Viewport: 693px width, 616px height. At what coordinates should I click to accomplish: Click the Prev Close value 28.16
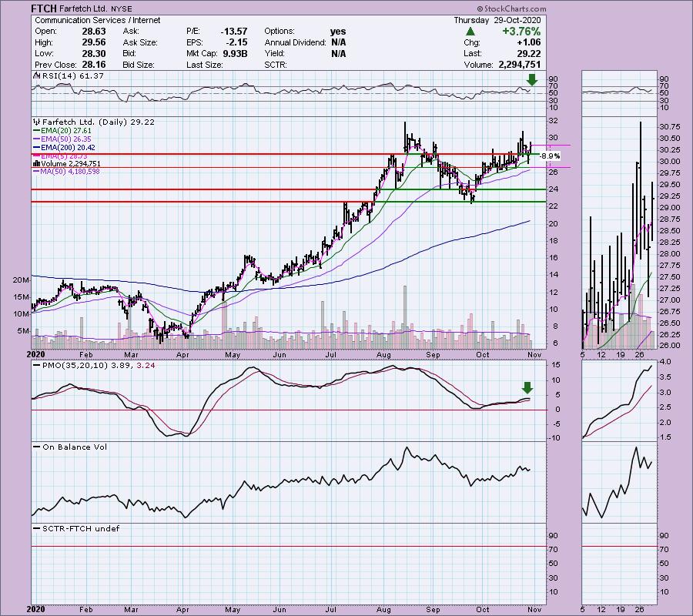[x=93, y=65]
